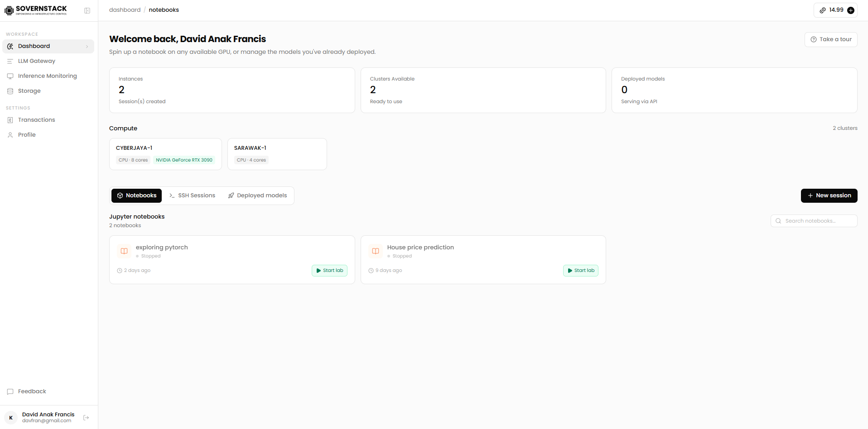Switch to the Notebooks tab

tap(136, 195)
